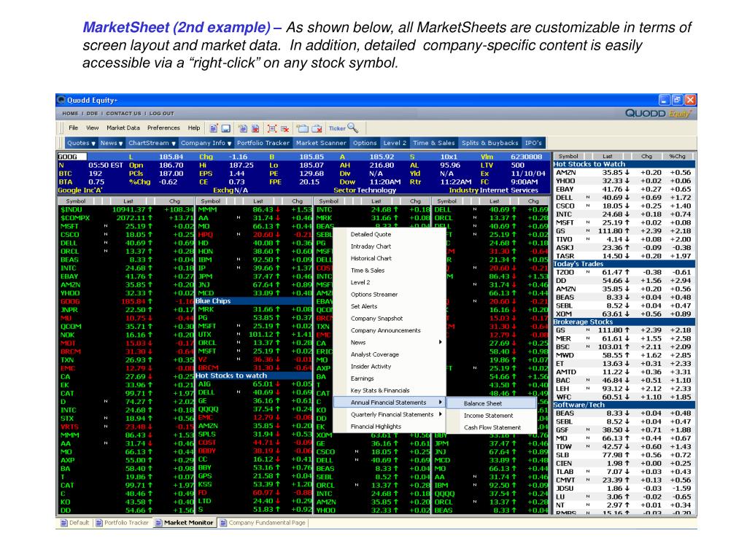
Task: Click the Options navigation button
Action: pyautogui.click(x=365, y=143)
